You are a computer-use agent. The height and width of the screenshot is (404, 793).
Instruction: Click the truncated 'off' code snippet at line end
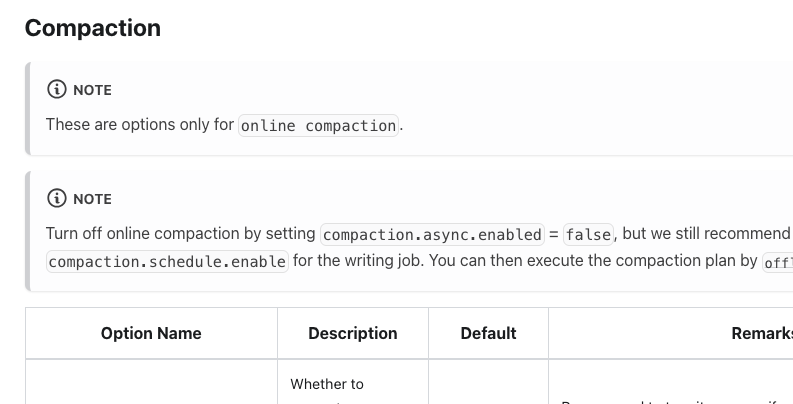[x=778, y=262]
